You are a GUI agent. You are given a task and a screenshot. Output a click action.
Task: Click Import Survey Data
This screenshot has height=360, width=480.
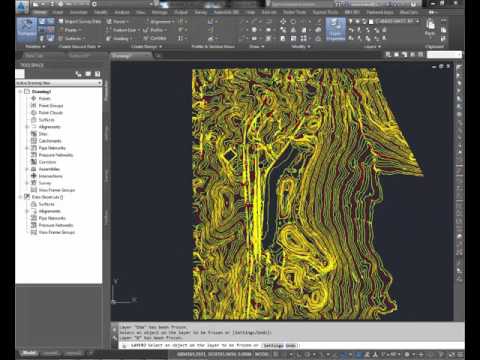(80, 21)
